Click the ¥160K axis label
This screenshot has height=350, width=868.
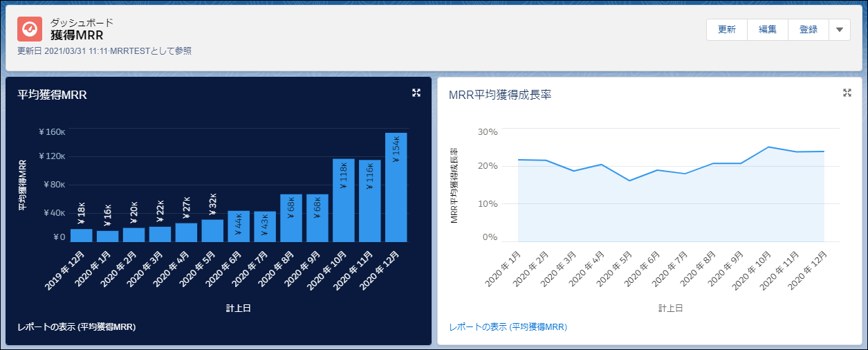click(x=53, y=131)
